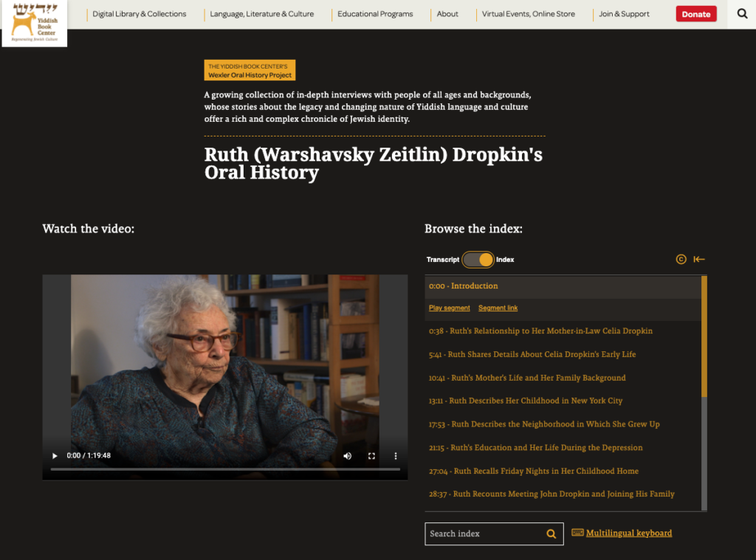This screenshot has width=756, height=560.
Task: Open the video in fullscreen mode
Action: 371,455
